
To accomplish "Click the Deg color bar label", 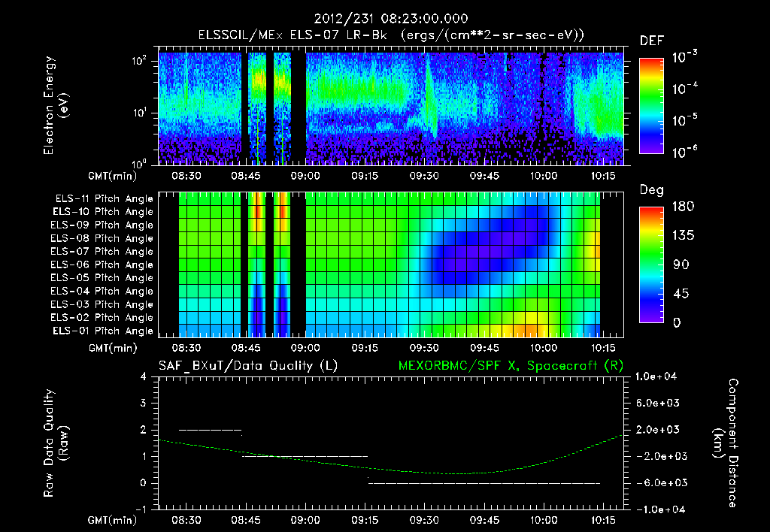I will tap(651, 190).
